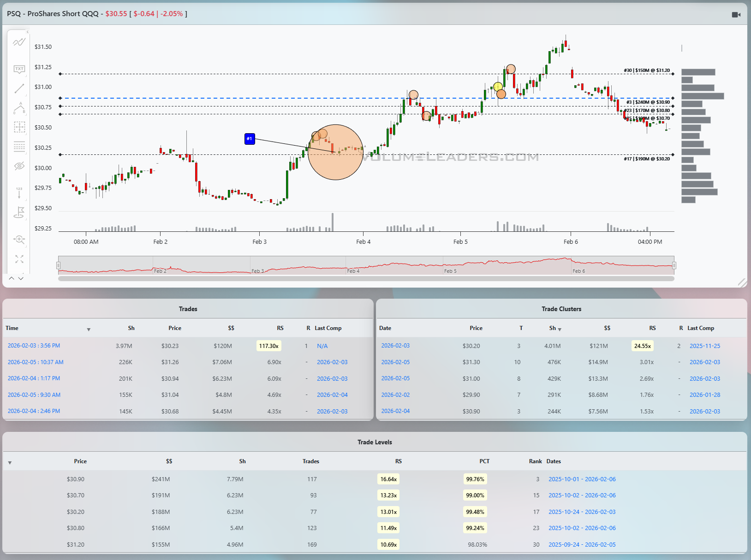Open the 2025-10-01 - 2026-02-06 dates link

coord(582,479)
